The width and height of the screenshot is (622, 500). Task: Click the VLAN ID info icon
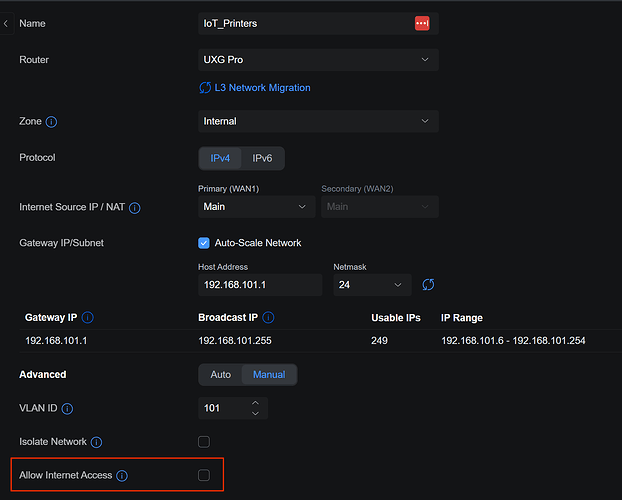point(67,408)
